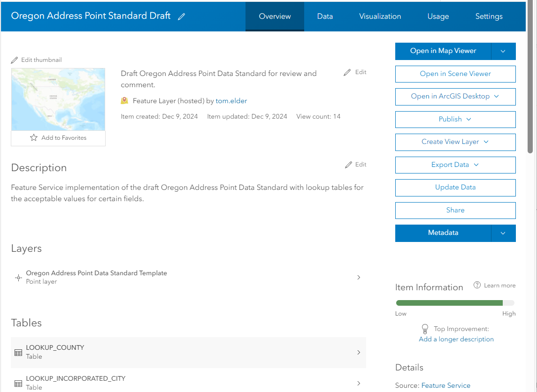Click the Edit pencil beside the summary

(347, 72)
